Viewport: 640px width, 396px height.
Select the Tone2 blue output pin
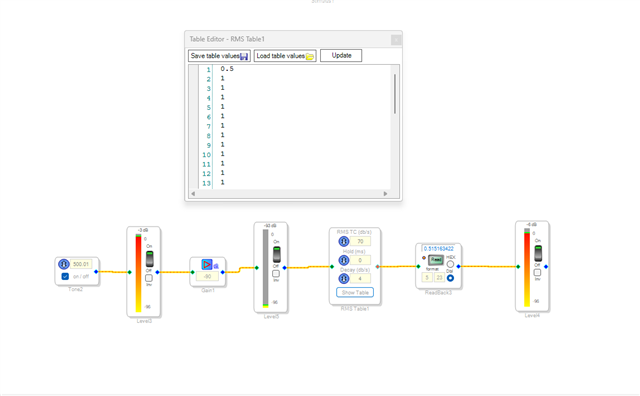pos(96,271)
